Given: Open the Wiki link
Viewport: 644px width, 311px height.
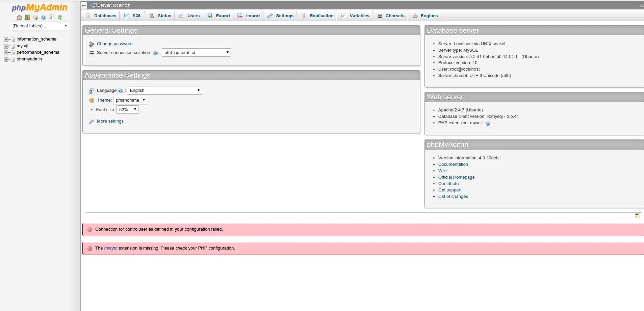Looking at the screenshot, I should (442, 171).
